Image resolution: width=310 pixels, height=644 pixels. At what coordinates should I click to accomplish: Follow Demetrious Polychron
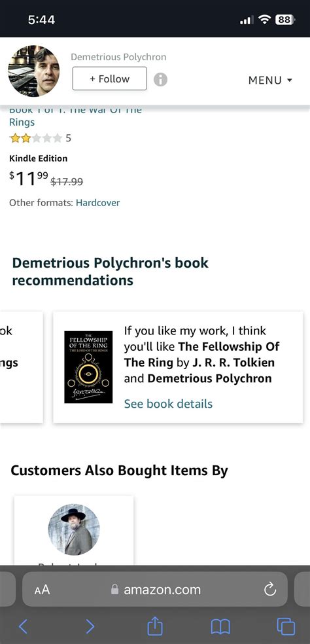[x=110, y=79]
